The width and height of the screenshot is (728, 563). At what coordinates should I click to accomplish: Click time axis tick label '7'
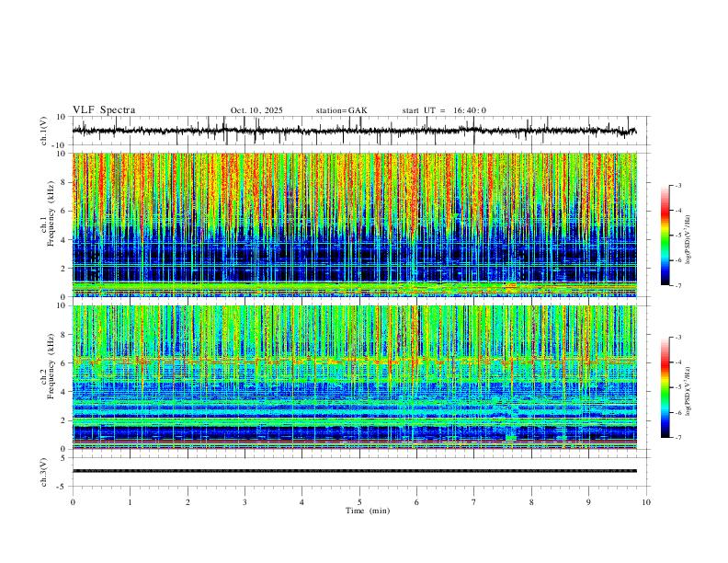[474, 502]
